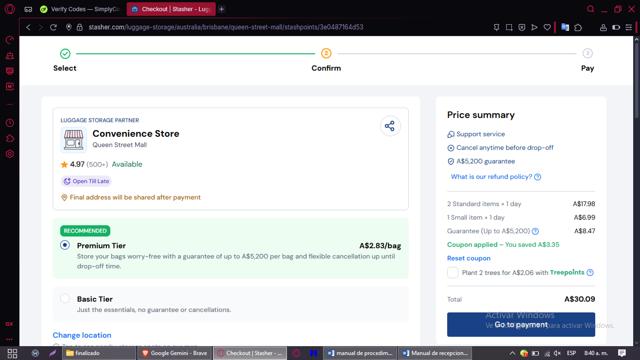The height and width of the screenshot is (360, 640).
Task: Click the Final address shared after payment text
Action: (x=135, y=197)
